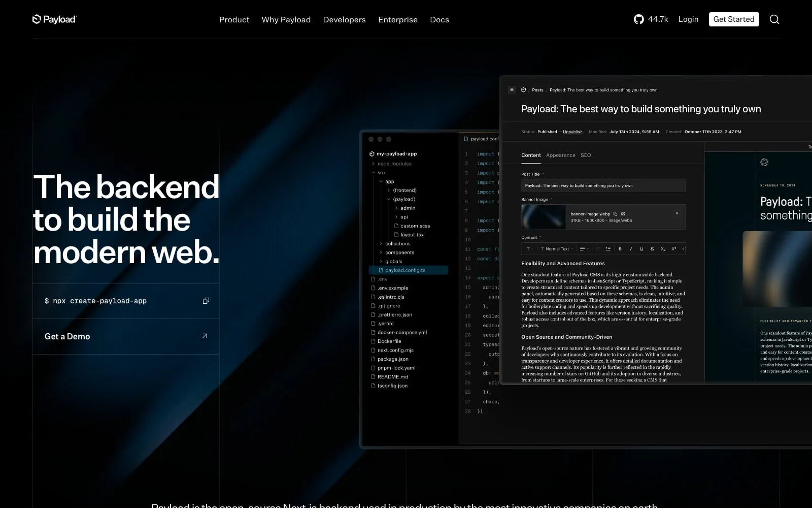Apply Superscript in the editor toolbar
The image size is (812, 508).
[673, 249]
